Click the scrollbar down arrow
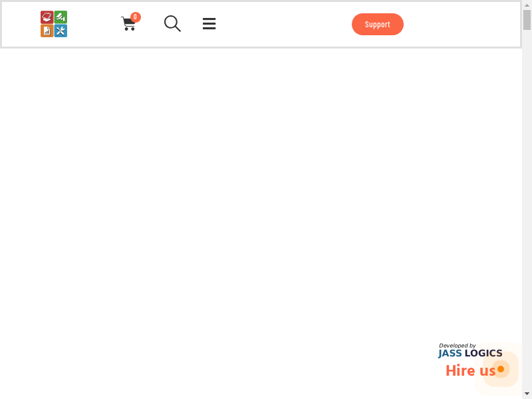The image size is (532, 399). pos(527,394)
